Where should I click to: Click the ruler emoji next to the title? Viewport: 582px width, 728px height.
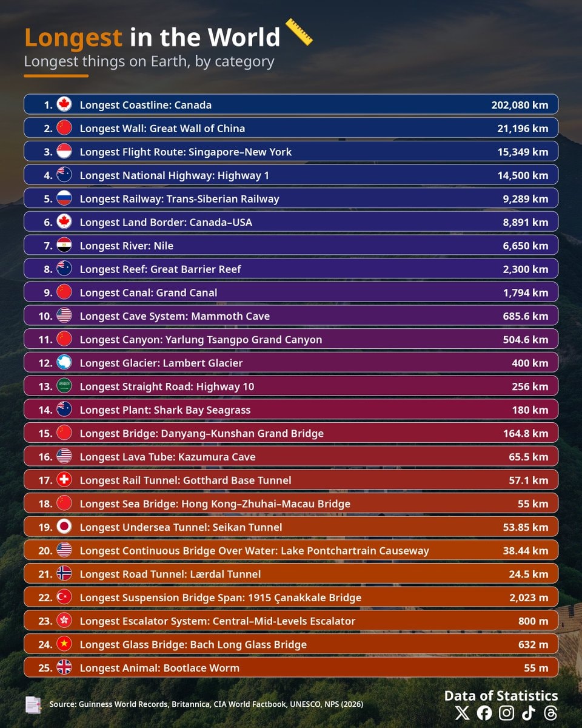299,32
